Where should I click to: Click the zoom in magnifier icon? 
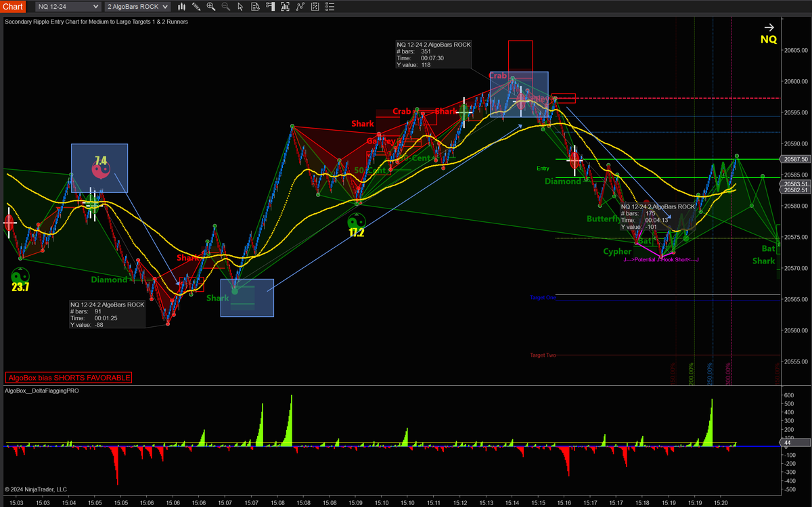[211, 7]
